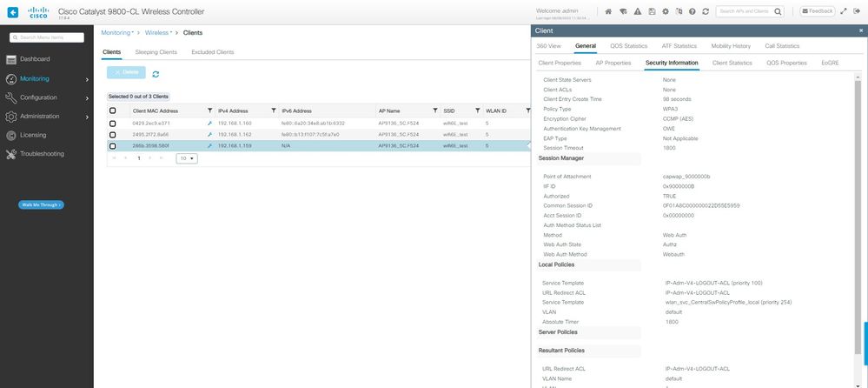
Task: Click the file copy icon in header
Action: point(679,11)
